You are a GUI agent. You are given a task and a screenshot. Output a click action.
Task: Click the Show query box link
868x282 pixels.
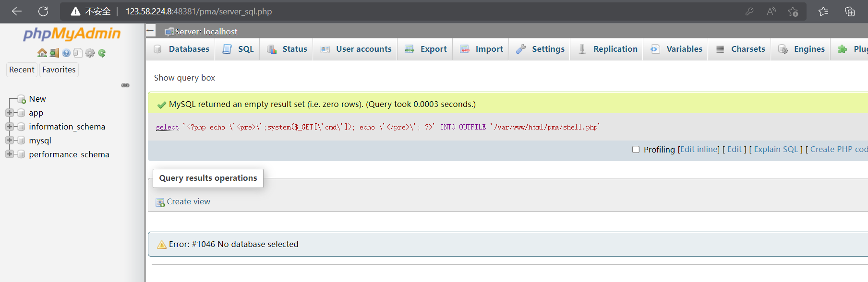(x=184, y=78)
